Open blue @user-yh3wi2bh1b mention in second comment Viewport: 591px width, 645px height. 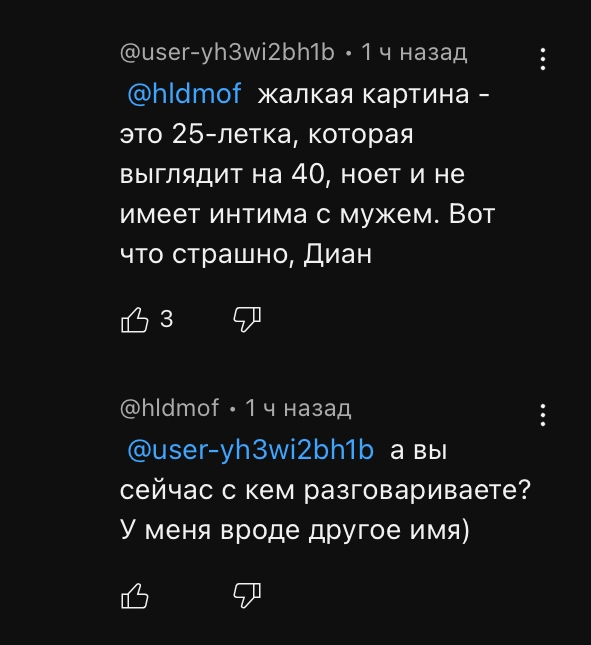(250, 450)
